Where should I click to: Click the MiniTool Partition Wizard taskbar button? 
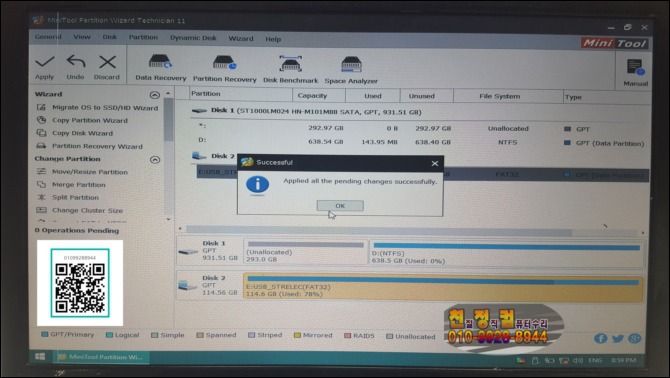click(102, 357)
